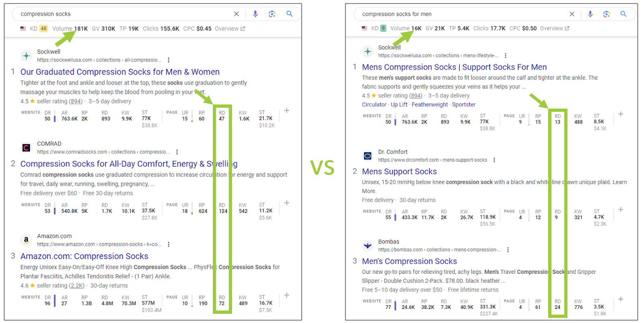Expand metrics with plus for COMRAD result
Screen dimensions: 644x323
click(287, 203)
